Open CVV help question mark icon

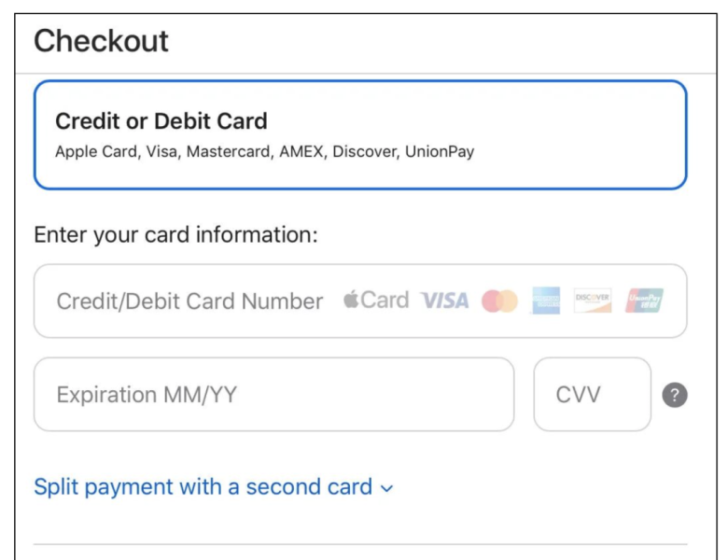[x=675, y=395]
